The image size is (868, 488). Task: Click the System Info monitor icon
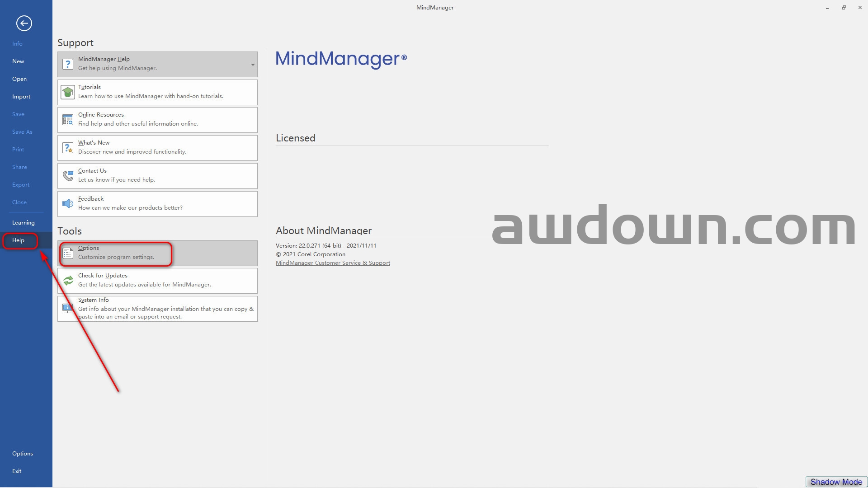(68, 309)
